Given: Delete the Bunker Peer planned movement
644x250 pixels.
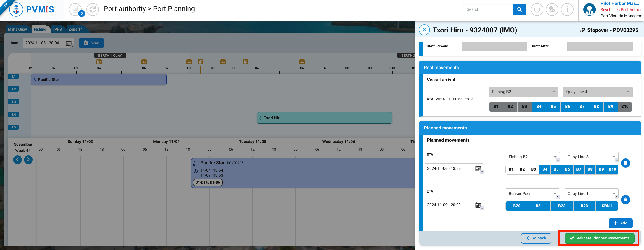Looking at the screenshot, I should pos(625,200).
